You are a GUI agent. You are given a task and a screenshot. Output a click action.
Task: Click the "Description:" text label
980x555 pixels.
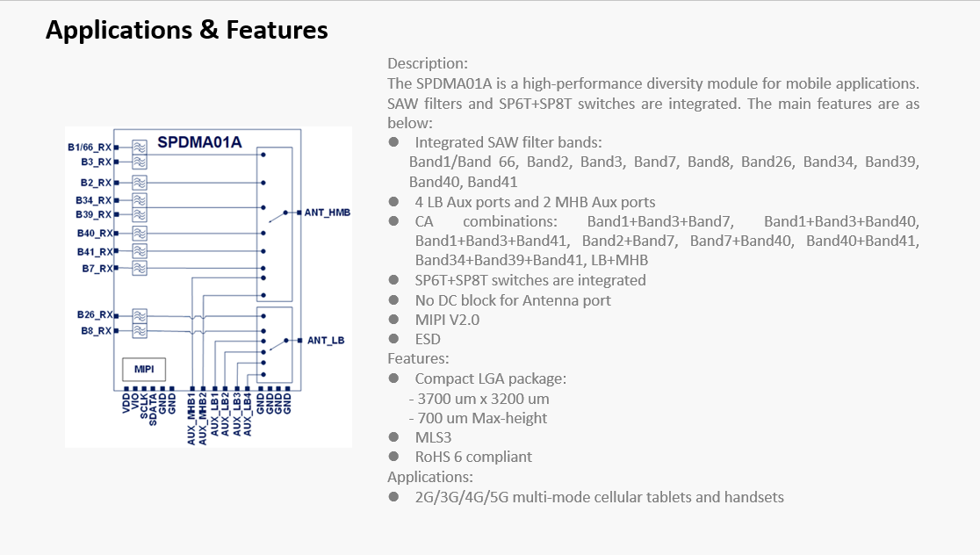(428, 64)
